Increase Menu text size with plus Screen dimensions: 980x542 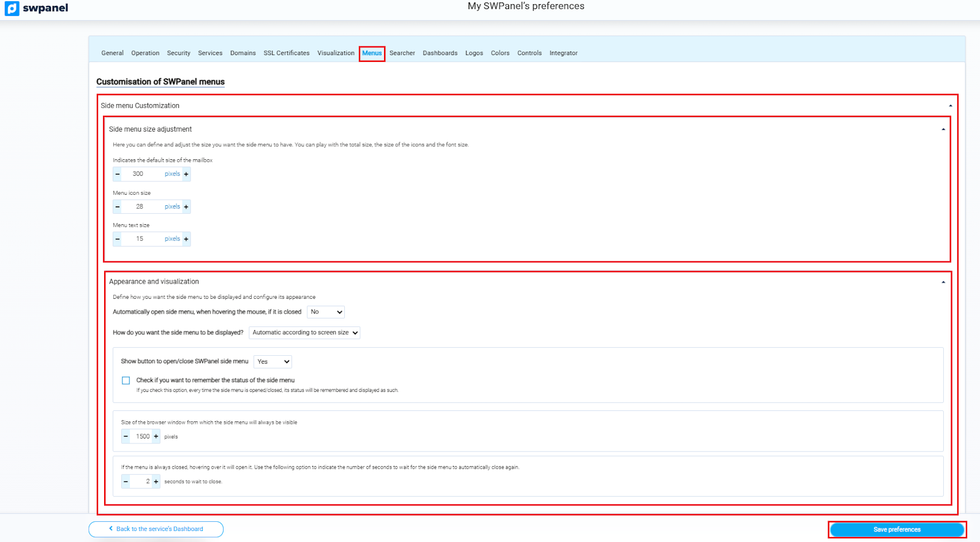click(x=186, y=239)
